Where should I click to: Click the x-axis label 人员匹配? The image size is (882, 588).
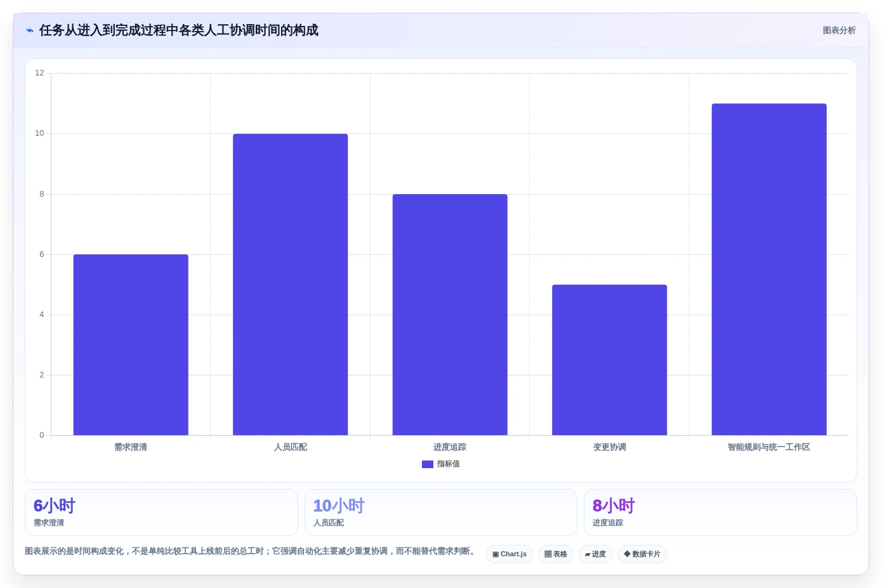pyautogui.click(x=291, y=447)
